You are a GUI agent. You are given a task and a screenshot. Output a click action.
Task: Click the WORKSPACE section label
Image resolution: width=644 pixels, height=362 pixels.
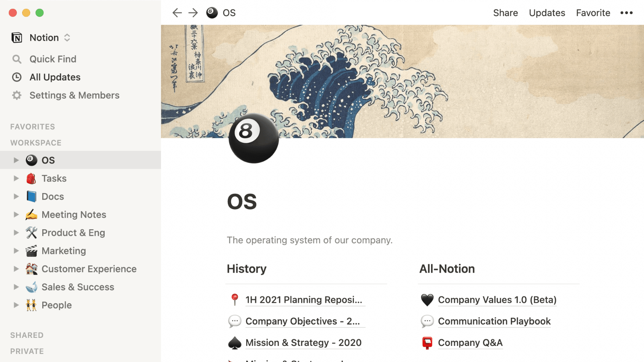[x=36, y=143]
